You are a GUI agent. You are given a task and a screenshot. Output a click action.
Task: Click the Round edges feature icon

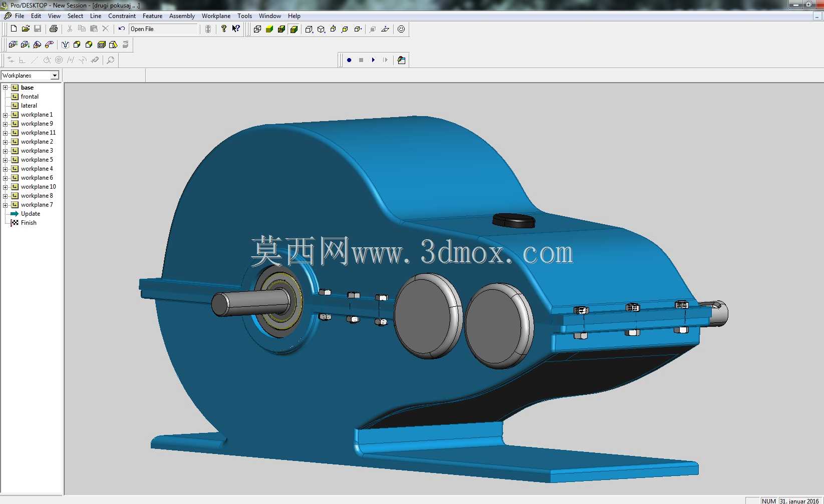[x=77, y=45]
